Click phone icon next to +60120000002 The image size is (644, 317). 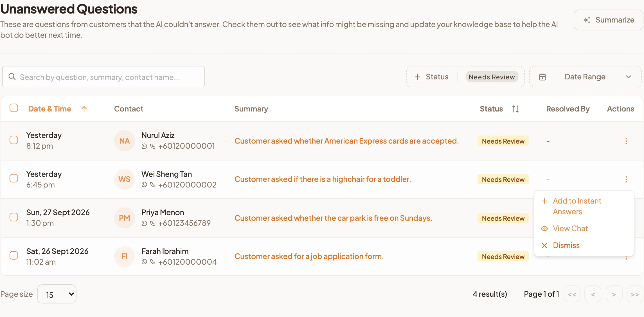tap(153, 185)
